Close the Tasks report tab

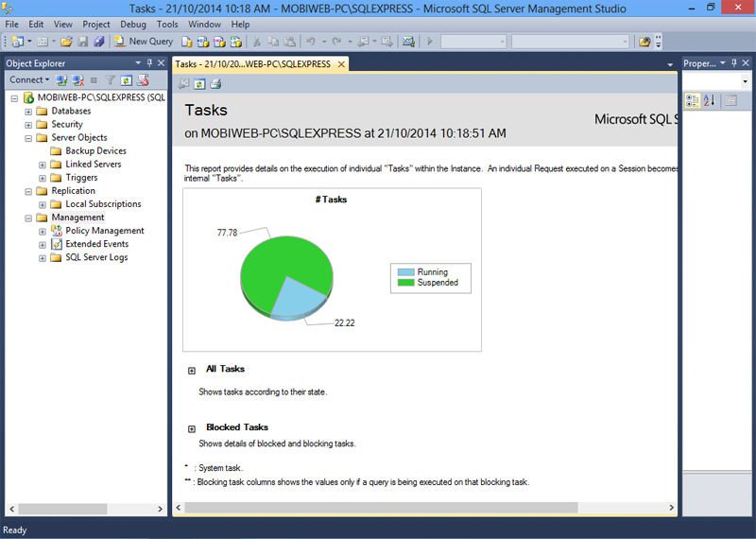[x=341, y=64]
